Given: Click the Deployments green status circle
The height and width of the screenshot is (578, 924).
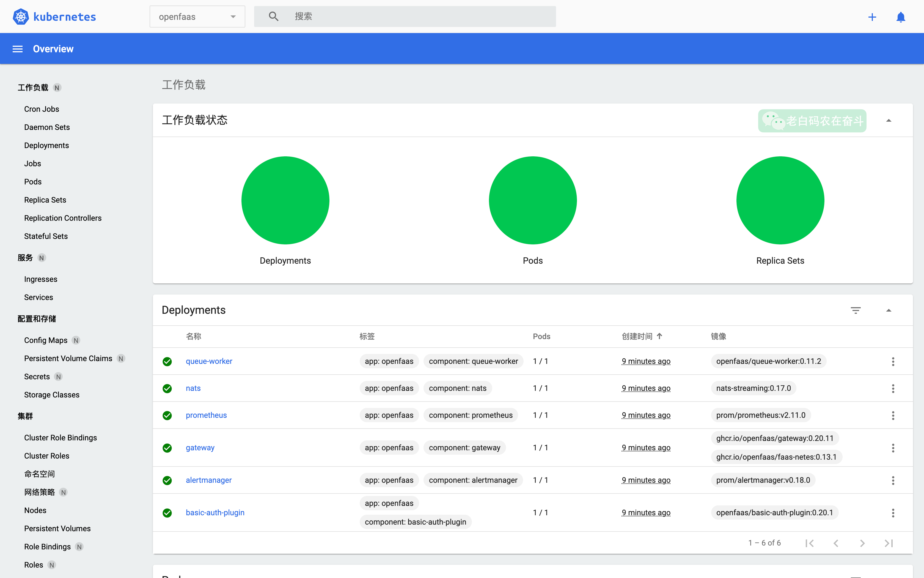Looking at the screenshot, I should (285, 200).
